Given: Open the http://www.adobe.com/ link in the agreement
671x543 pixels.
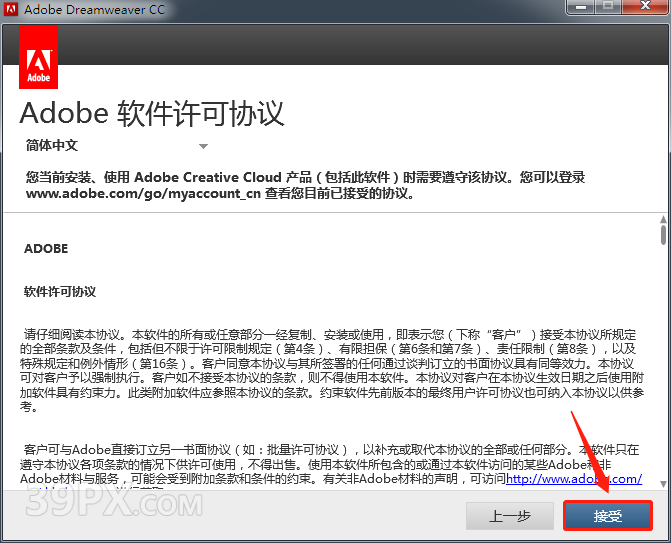Looking at the screenshot, I should 574,478.
